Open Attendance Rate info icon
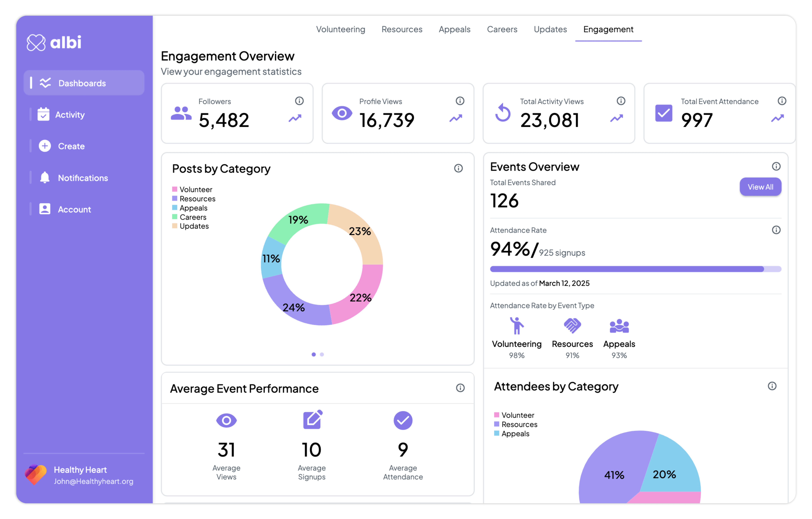 (x=776, y=230)
